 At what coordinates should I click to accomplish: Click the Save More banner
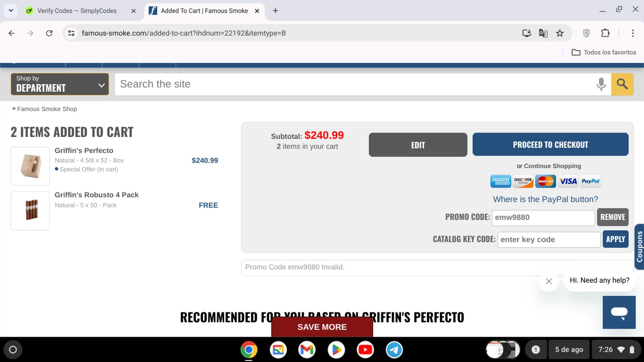pos(322,327)
